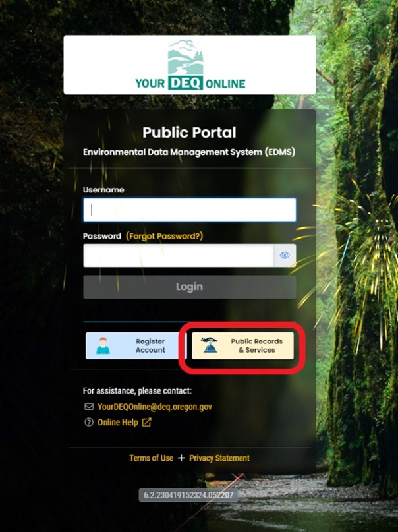Click the question mark help icon

[x=89, y=422]
